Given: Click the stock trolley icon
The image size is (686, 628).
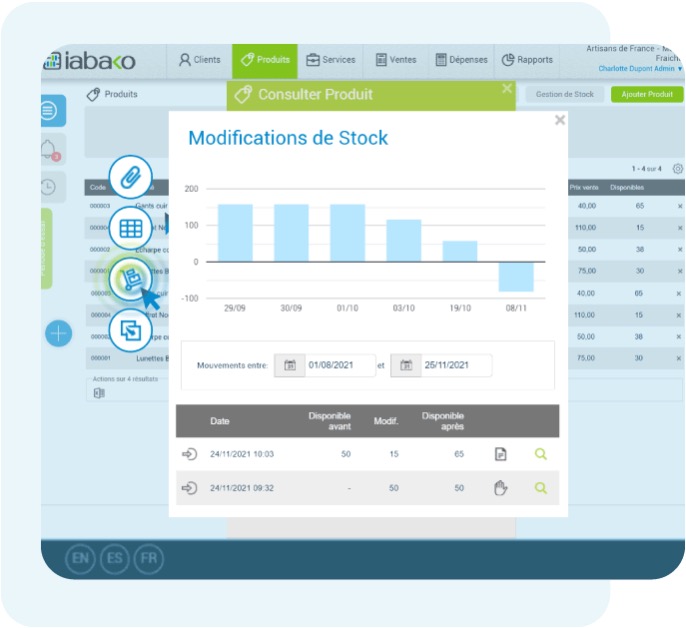Looking at the screenshot, I should tap(130, 279).
